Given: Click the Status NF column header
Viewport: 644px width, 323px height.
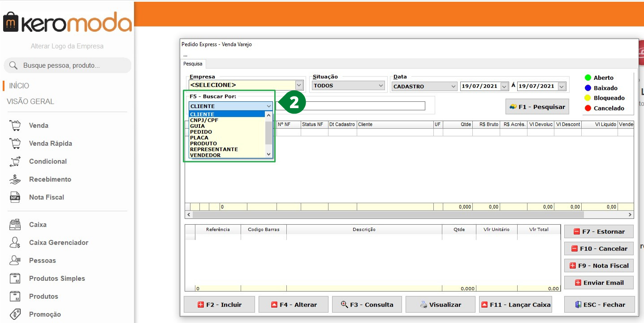Looking at the screenshot, I should (314, 124).
